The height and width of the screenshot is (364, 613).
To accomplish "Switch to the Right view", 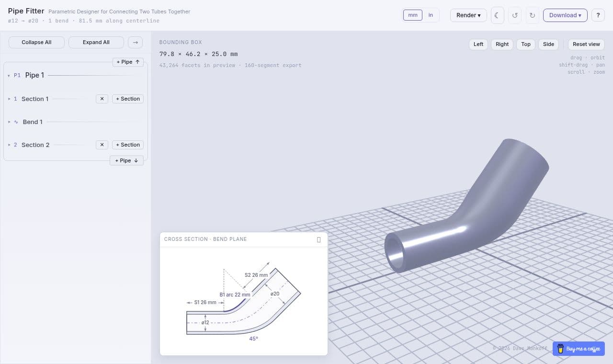I will pyautogui.click(x=502, y=44).
